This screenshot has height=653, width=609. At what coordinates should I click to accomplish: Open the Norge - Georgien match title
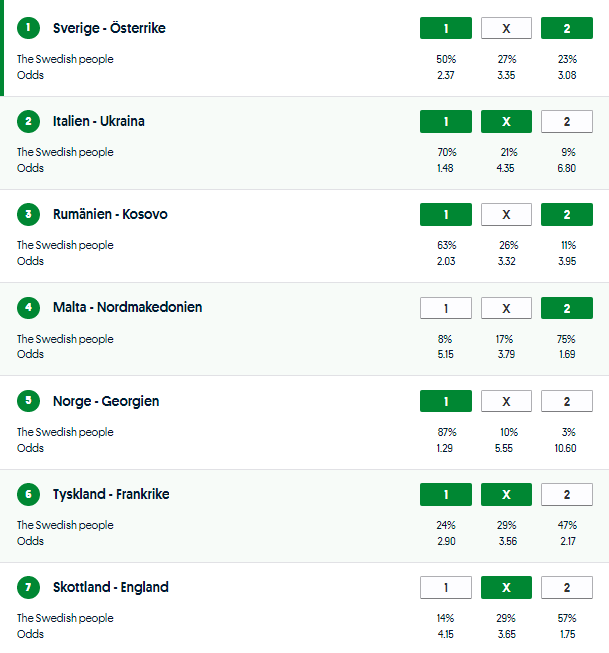click(106, 401)
